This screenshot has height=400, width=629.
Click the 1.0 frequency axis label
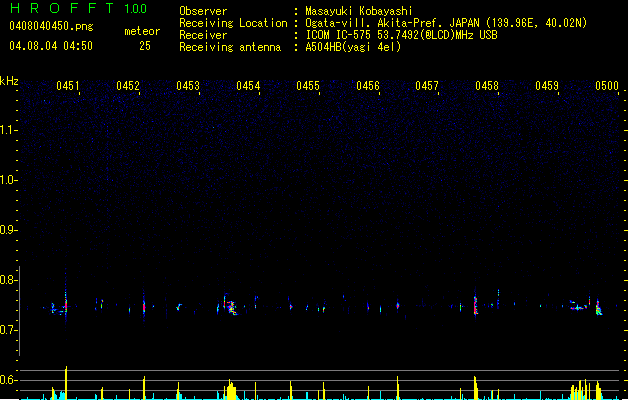pos(9,180)
